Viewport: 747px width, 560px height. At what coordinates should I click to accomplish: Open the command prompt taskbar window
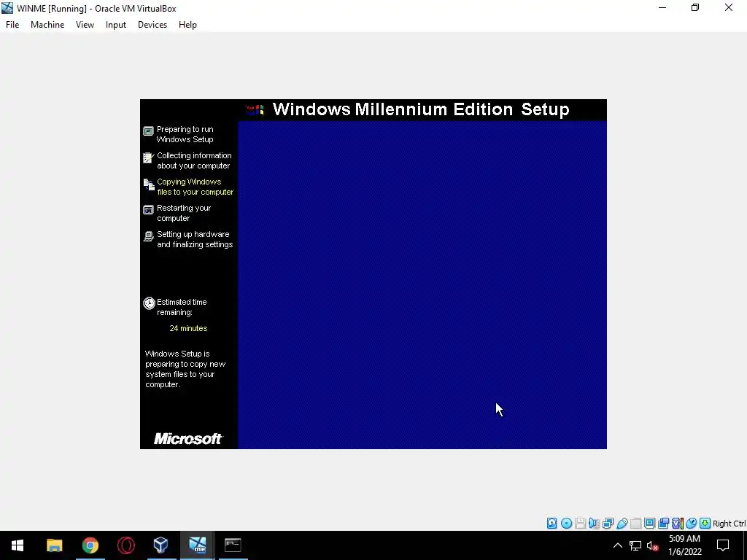pos(233,545)
